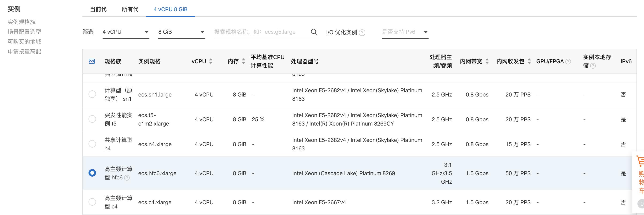
Task: Open the 8 GiB memory dropdown
Action: tap(181, 32)
